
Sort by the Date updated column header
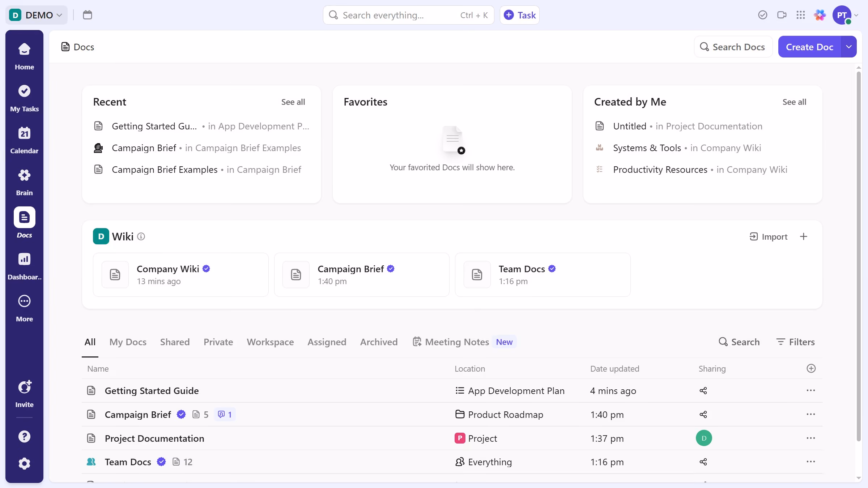click(615, 369)
